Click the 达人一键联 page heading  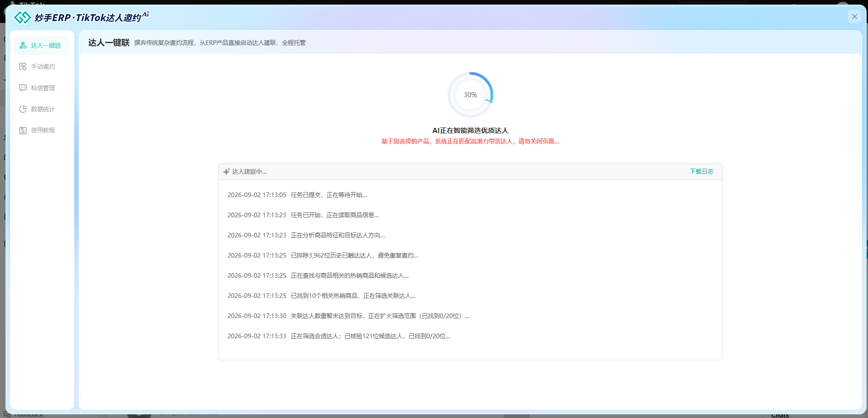coord(109,43)
